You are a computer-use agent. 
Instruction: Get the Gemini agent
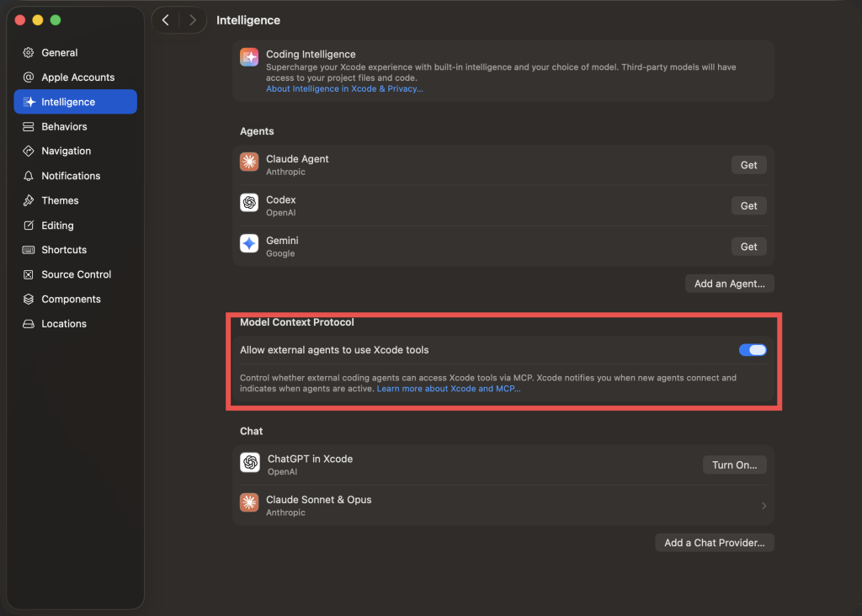coord(748,247)
